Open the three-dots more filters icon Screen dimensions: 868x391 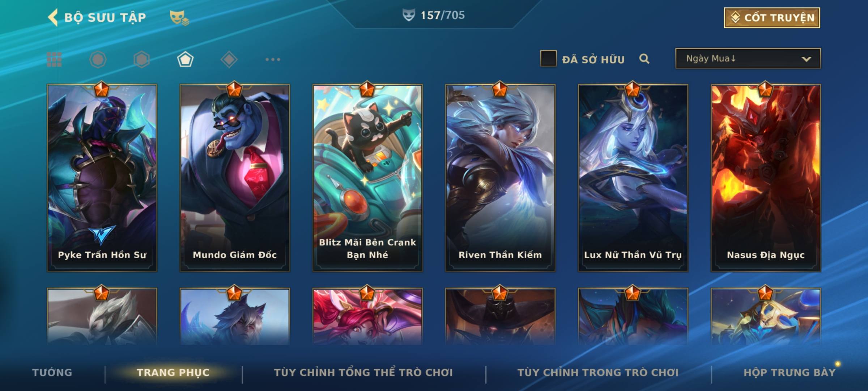(x=273, y=59)
